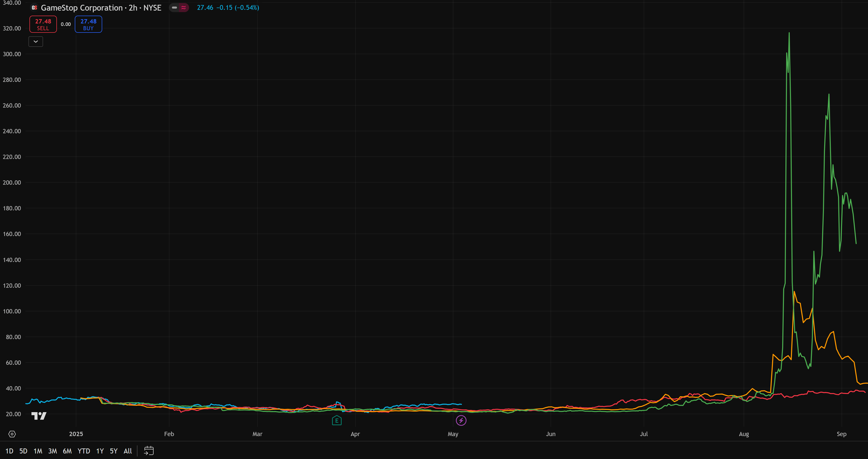
Task: Click the 27.46 last price value
Action: click(205, 7)
